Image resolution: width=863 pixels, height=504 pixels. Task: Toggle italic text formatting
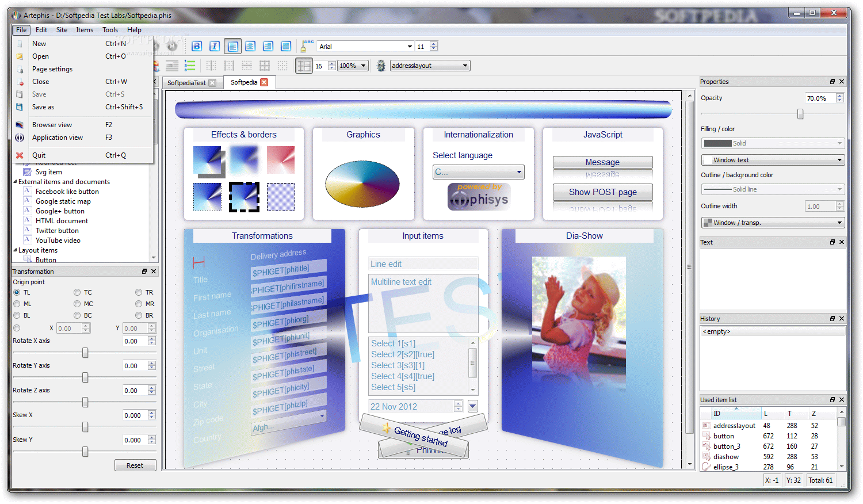(215, 47)
